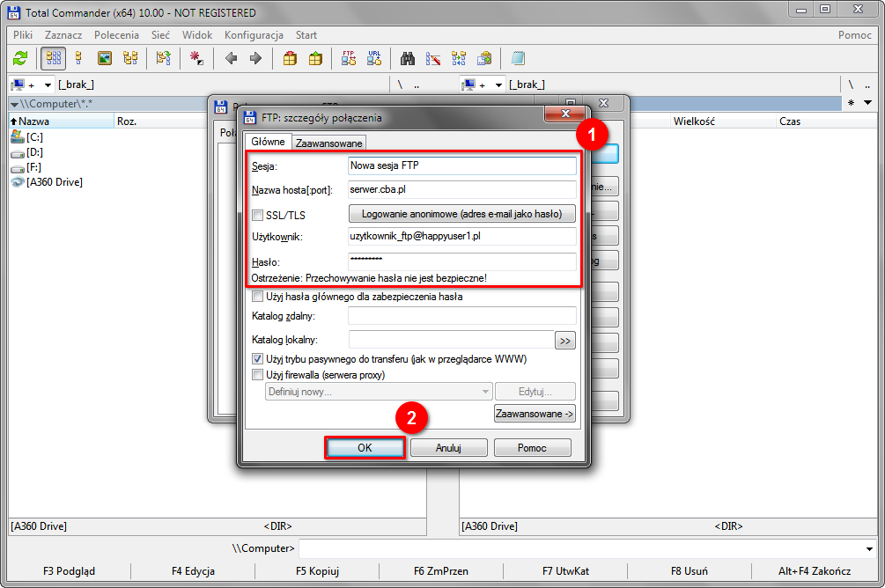Click the Anuluj button

pos(449,447)
